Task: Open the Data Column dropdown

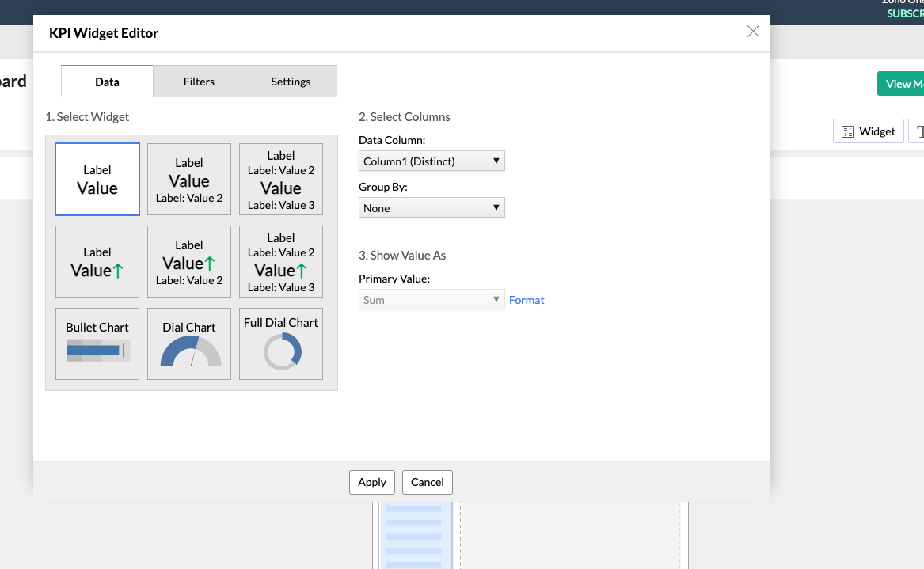Action: coord(432,161)
